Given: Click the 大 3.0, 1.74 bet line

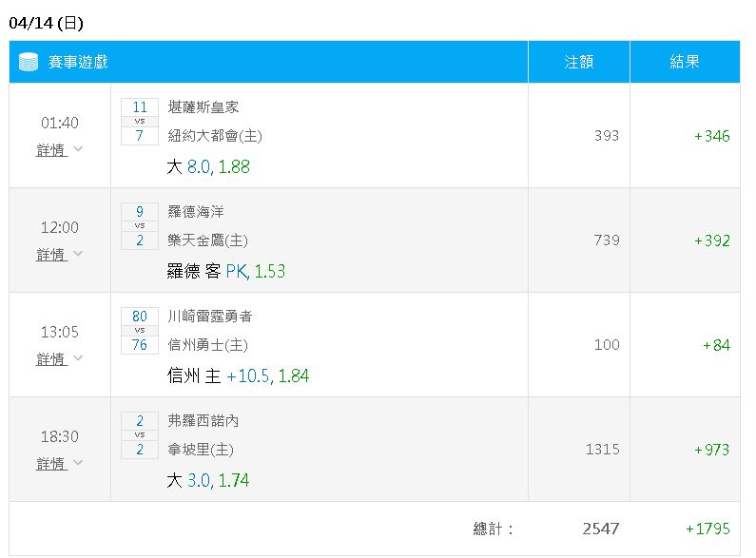Looking at the screenshot, I should [208, 480].
